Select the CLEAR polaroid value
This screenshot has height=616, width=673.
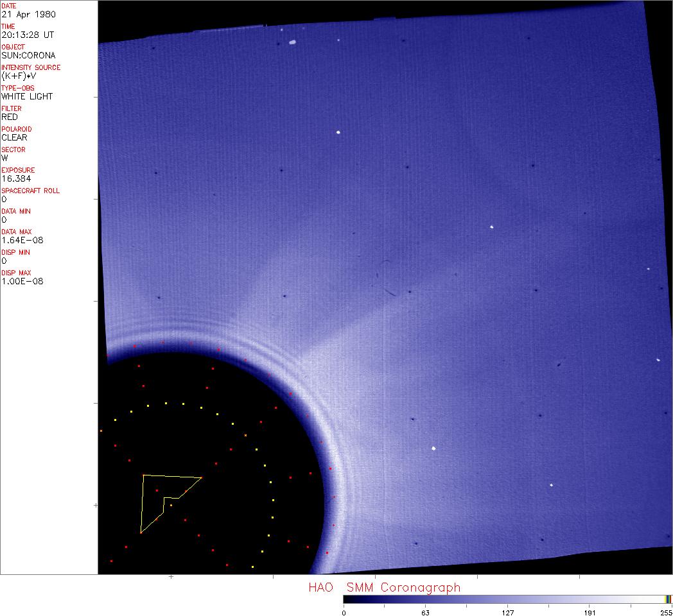pos(13,137)
